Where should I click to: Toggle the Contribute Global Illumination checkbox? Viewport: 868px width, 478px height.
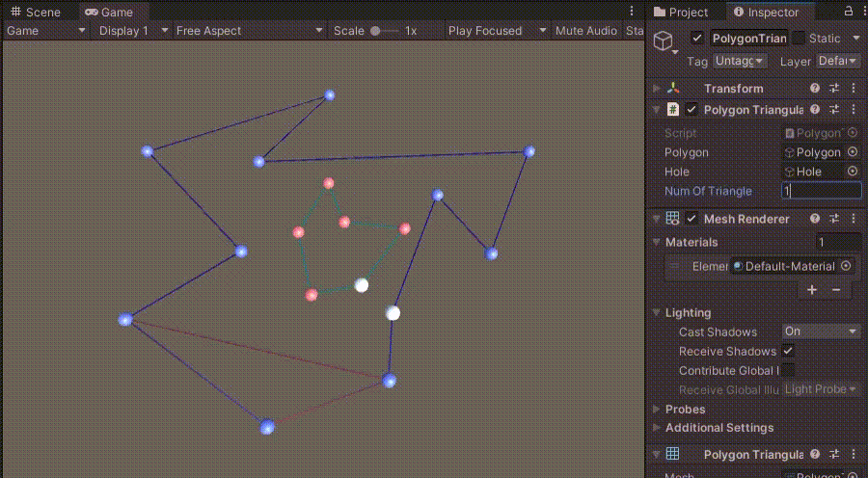point(788,370)
